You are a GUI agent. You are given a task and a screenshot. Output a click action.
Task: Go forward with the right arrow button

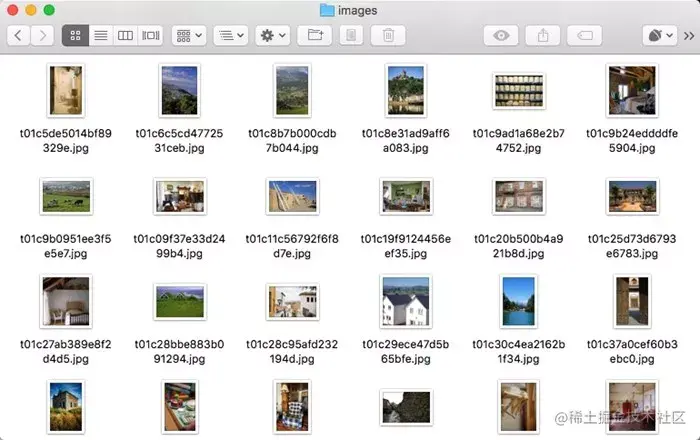(x=42, y=35)
